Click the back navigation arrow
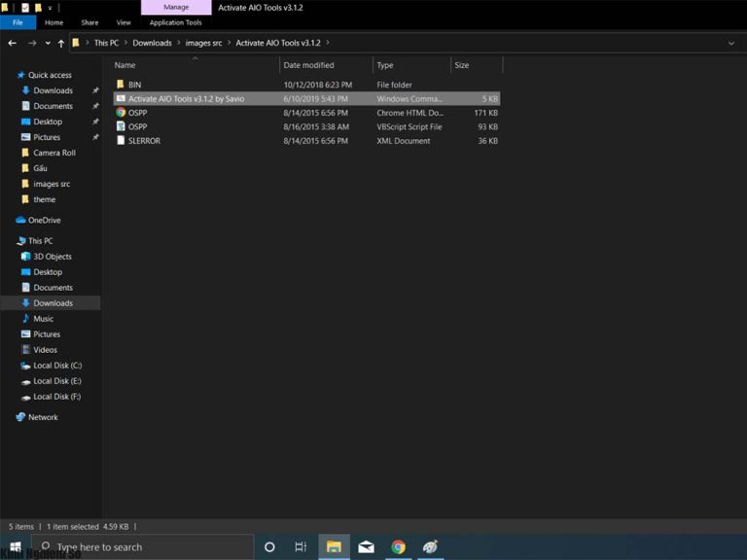 click(x=12, y=43)
